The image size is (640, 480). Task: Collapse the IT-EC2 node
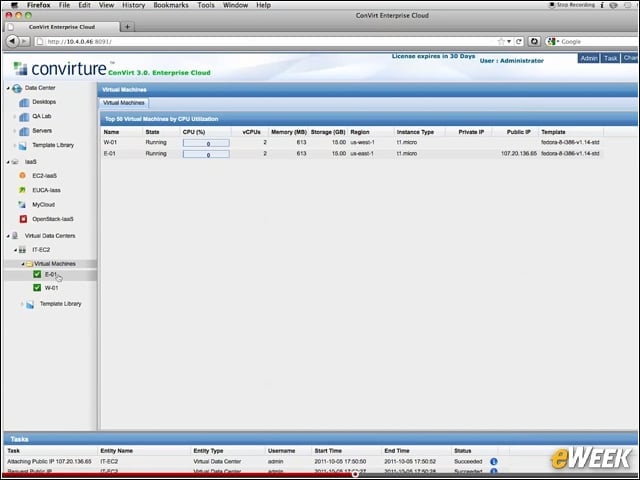pyautogui.click(x=15, y=250)
